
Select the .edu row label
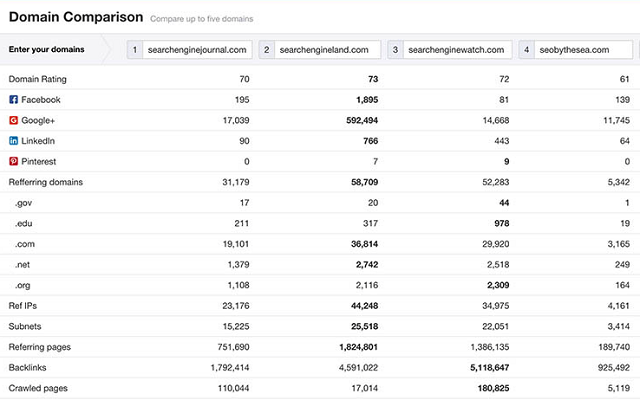(x=23, y=223)
